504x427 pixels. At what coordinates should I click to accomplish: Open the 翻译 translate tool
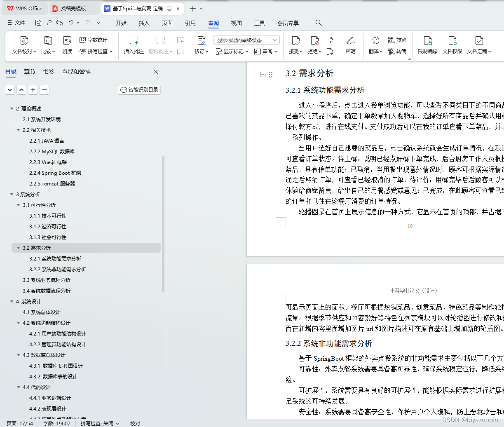click(x=375, y=45)
